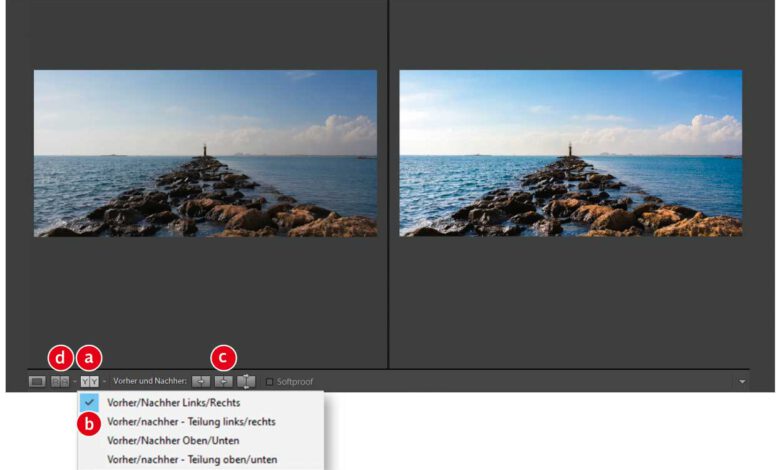Enable the Softproof checkbox
780x470 pixels.
[x=269, y=382]
